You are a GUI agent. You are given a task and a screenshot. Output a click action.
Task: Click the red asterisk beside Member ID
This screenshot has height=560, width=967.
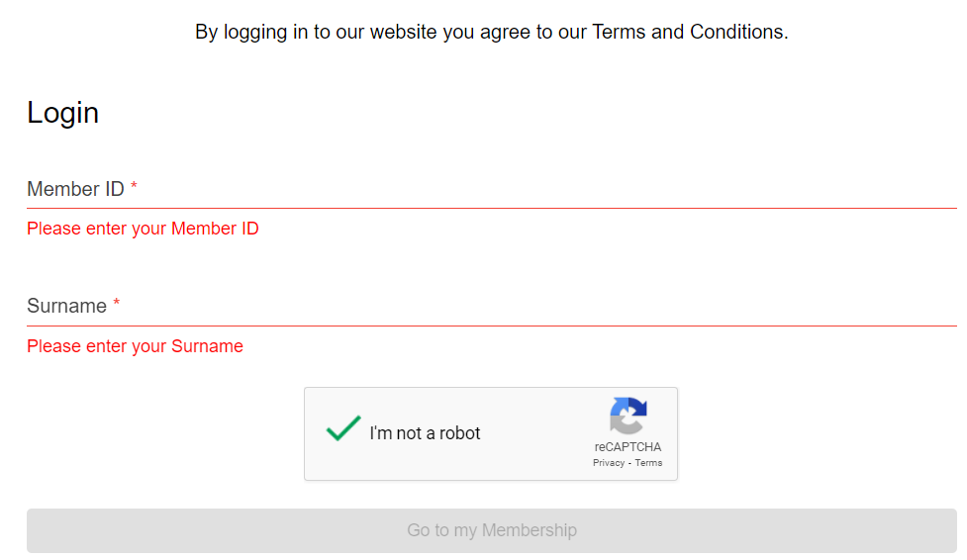134,187
